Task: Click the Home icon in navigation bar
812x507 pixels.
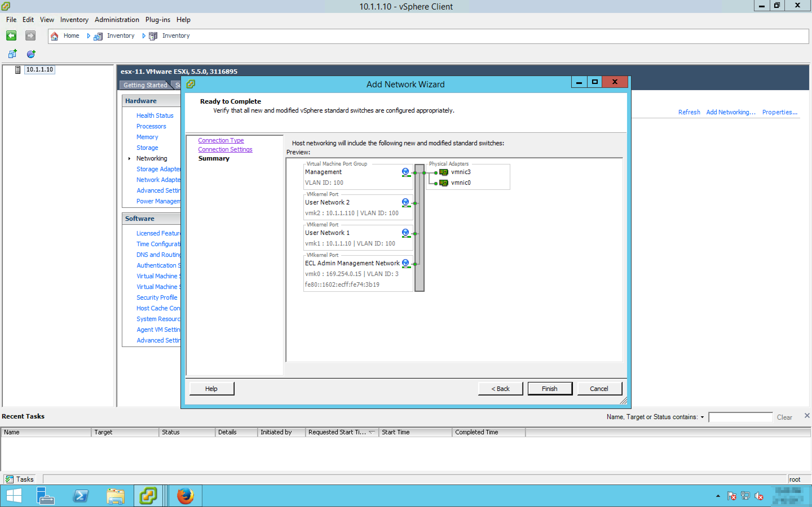Action: click(x=54, y=35)
